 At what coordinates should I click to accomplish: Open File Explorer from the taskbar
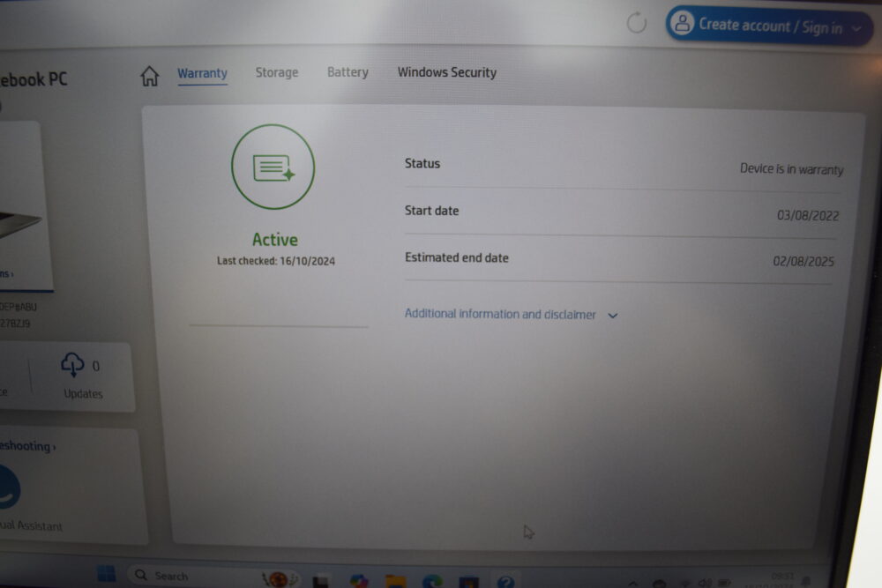coord(395,581)
